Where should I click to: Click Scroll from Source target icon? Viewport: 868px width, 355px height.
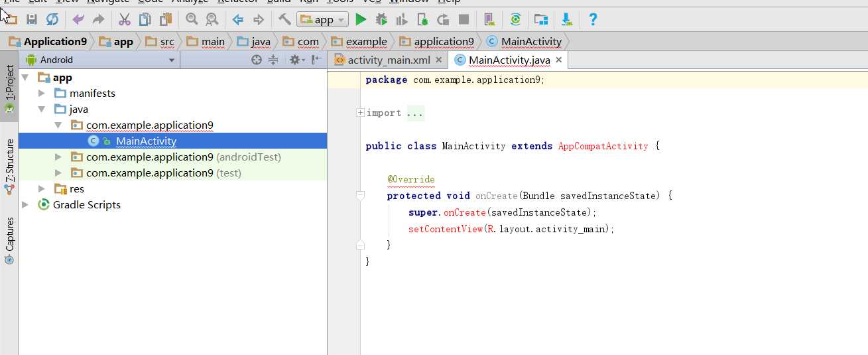pos(257,60)
